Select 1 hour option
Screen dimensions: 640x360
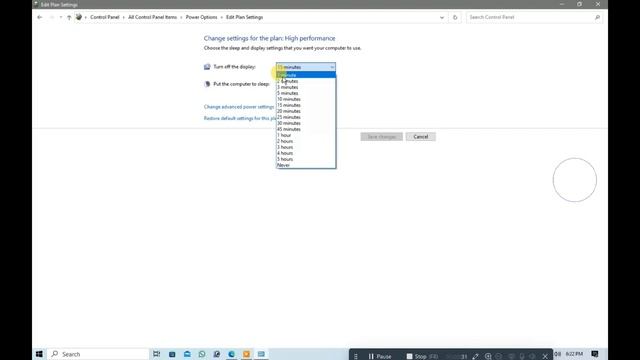306,135
